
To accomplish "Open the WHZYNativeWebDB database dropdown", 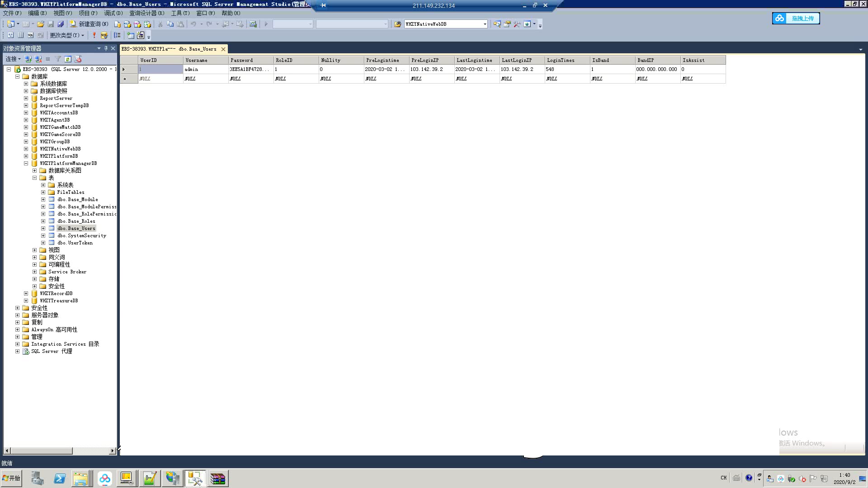I will 485,24.
